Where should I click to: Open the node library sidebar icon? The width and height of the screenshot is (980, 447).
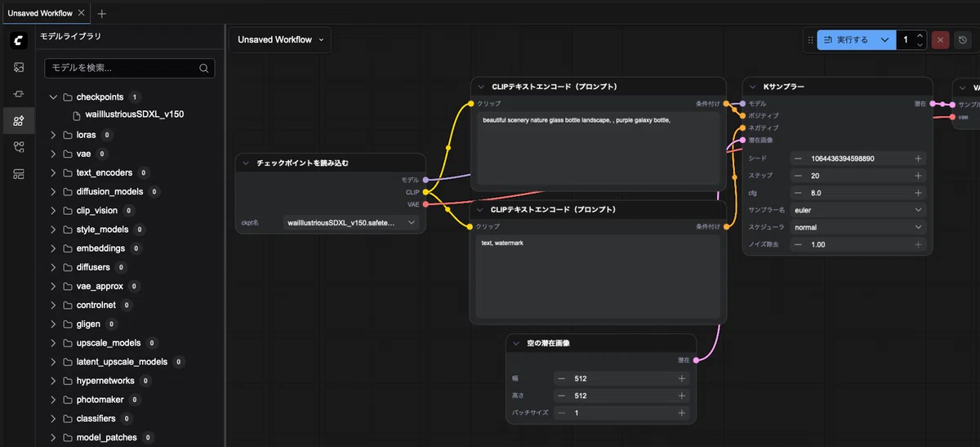[18, 94]
